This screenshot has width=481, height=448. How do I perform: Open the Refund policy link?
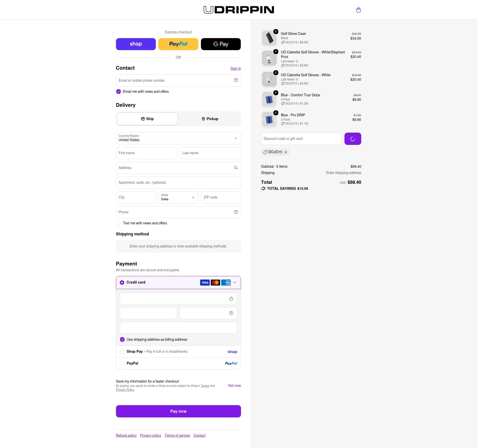[x=126, y=435]
